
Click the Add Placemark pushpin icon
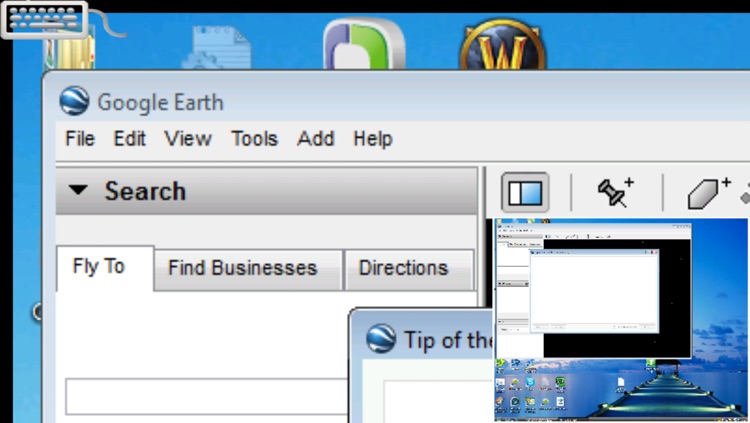tap(616, 192)
